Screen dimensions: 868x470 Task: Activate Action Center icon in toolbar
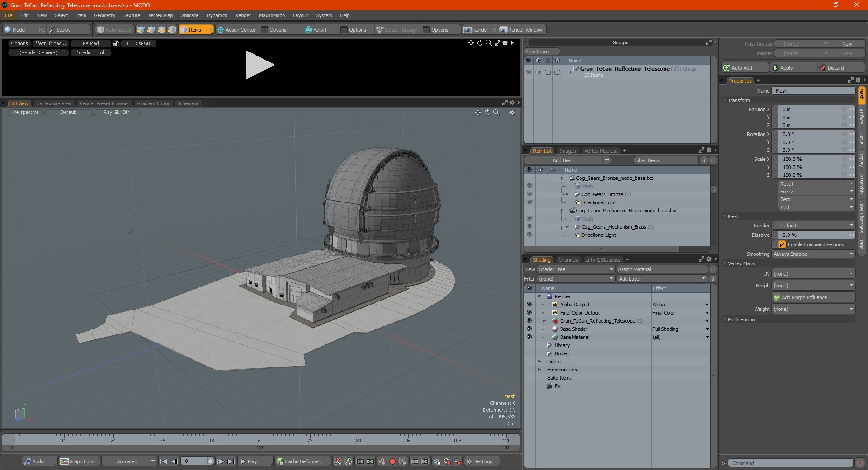pos(221,30)
